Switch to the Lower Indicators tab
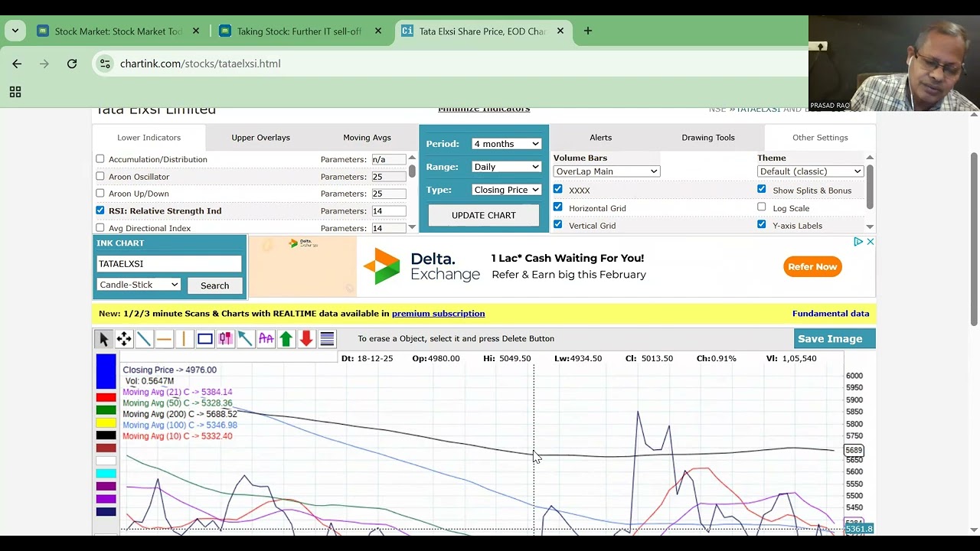980x551 pixels. point(149,138)
